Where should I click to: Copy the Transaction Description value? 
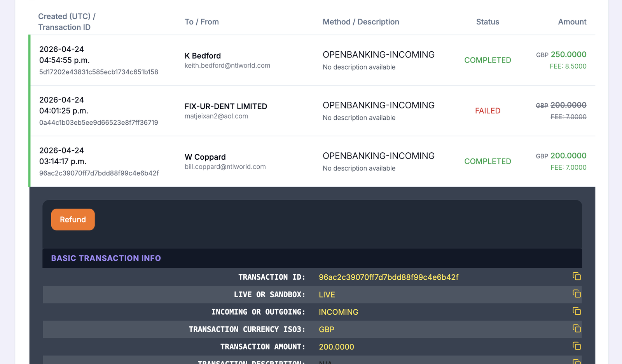577,362
